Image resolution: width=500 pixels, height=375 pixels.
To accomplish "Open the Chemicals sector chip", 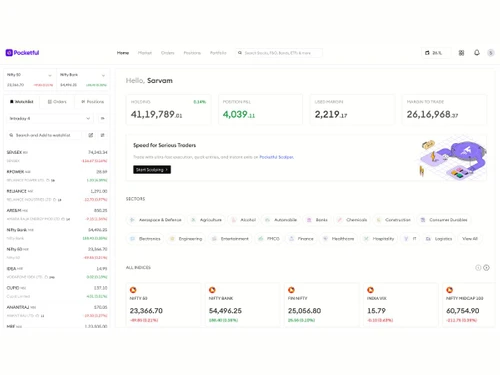I will 352,220.
